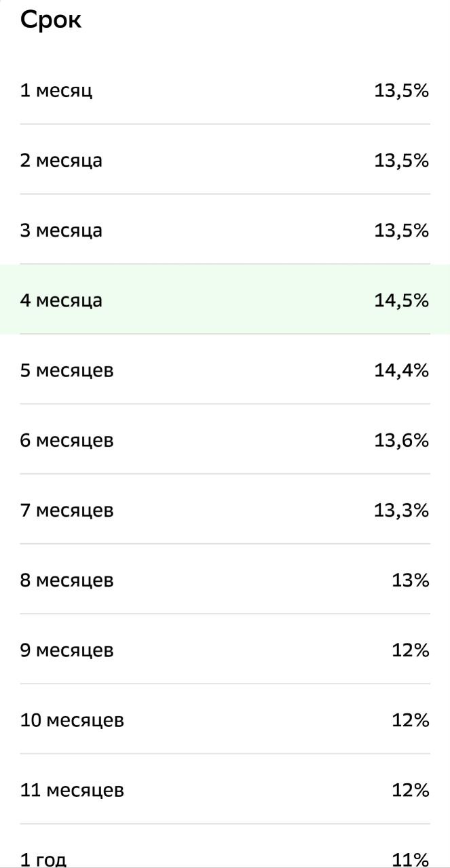Image resolution: width=450 pixels, height=868 pixels.
Task: Click the 14,5% rate value
Action: [402, 300]
